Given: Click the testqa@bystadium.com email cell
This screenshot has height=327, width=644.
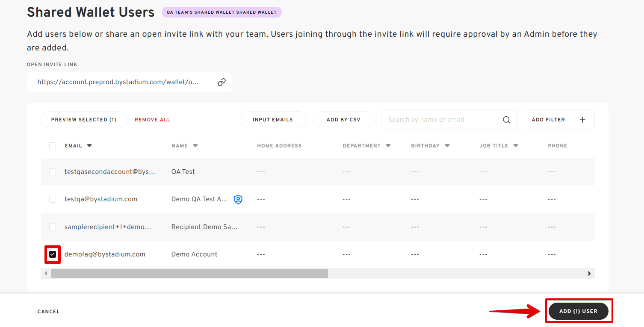Looking at the screenshot, I should click(x=101, y=199).
